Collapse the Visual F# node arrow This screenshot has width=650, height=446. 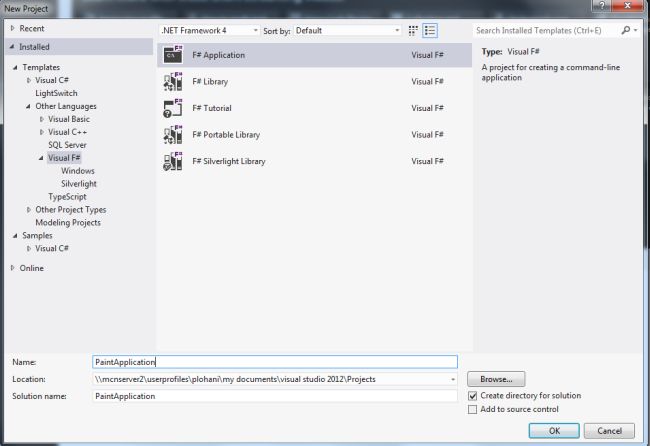coord(41,158)
